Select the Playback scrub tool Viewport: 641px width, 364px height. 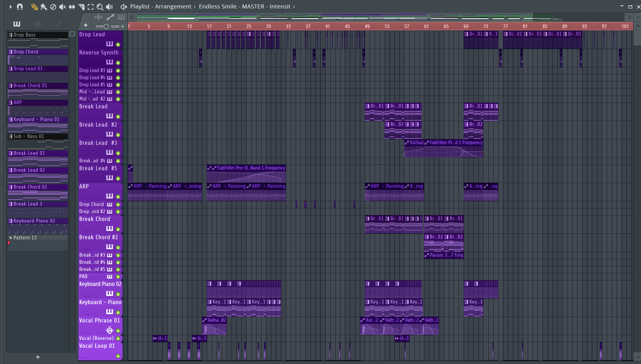(109, 7)
